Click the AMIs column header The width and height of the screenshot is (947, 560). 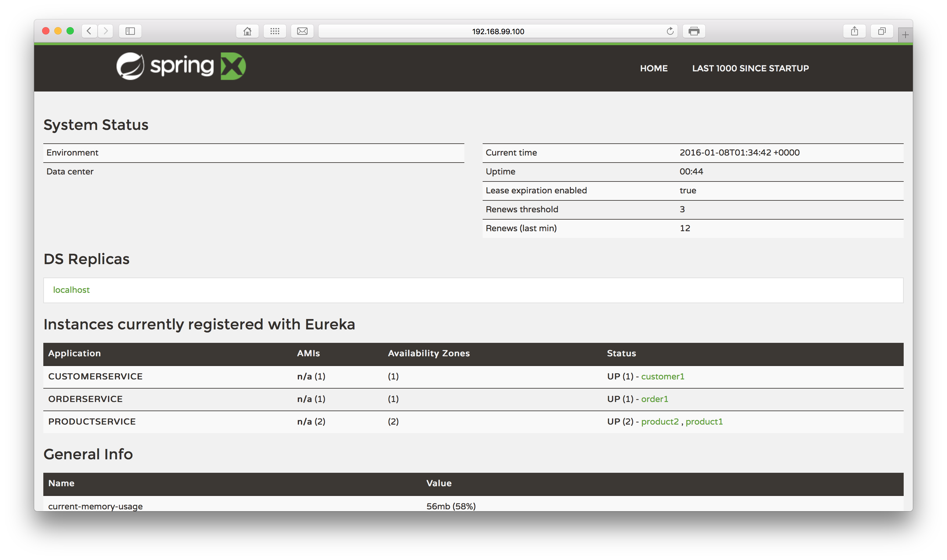[x=308, y=353]
